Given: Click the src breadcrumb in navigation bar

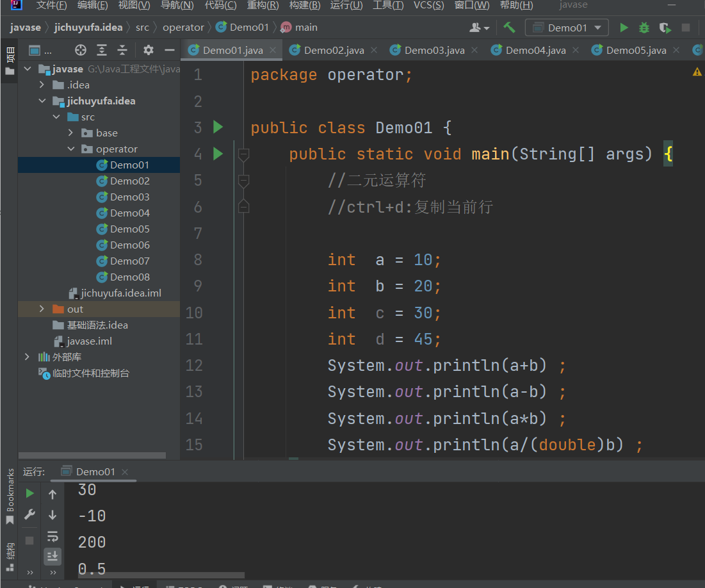Looking at the screenshot, I should pyautogui.click(x=142, y=28).
